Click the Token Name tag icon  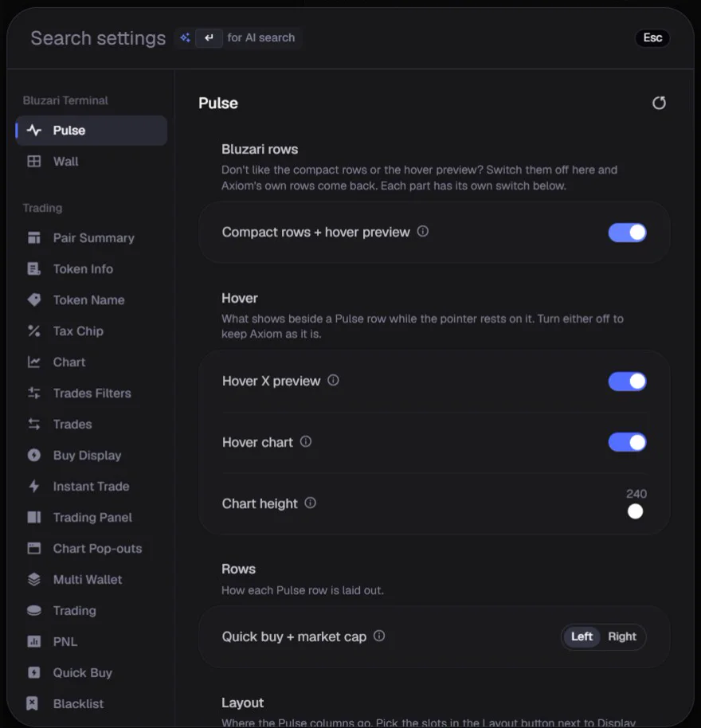(x=34, y=300)
